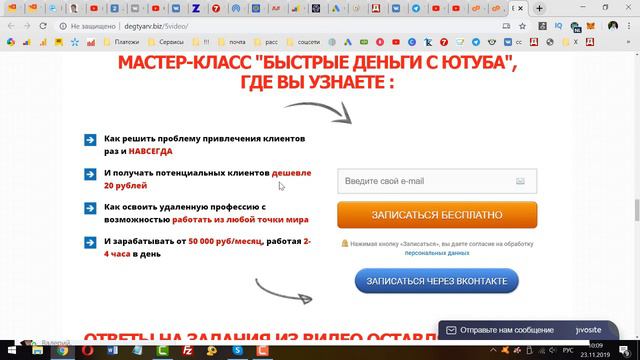This screenshot has height=360, width=640.
Task: Go forward with the browser forward arrow
Action: 27,26
